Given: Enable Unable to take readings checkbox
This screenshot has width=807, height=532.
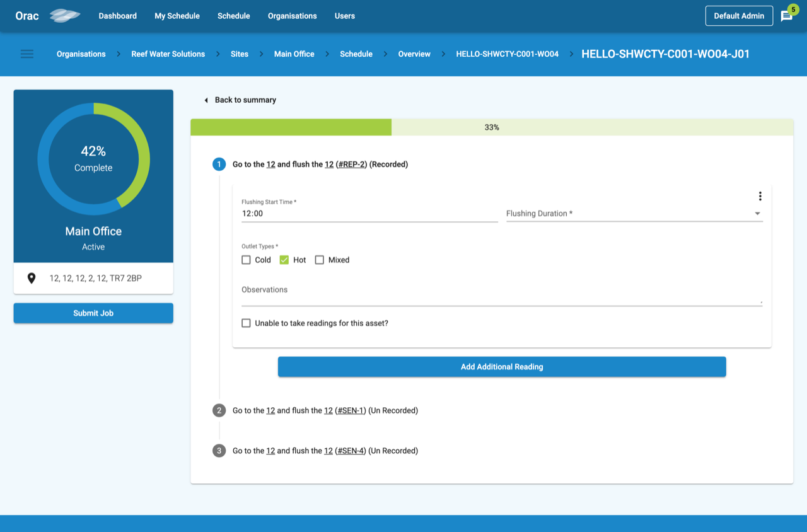Looking at the screenshot, I should coord(247,323).
